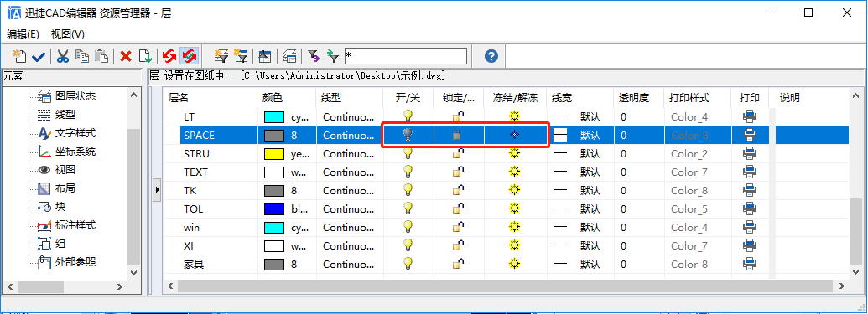
Task: Click the new property filter icon
Action: tap(221, 56)
